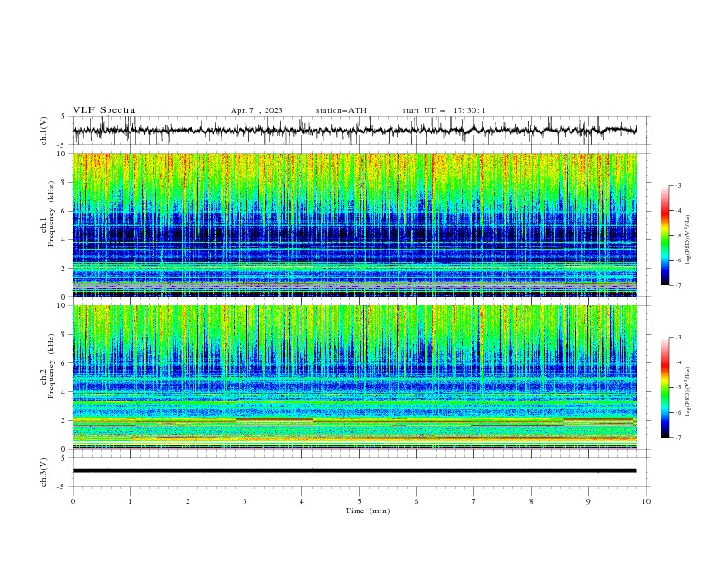Click the ch.1 colorbar "log(PSD)(V²/Hz)" label
728x563 pixels.
click(688, 240)
